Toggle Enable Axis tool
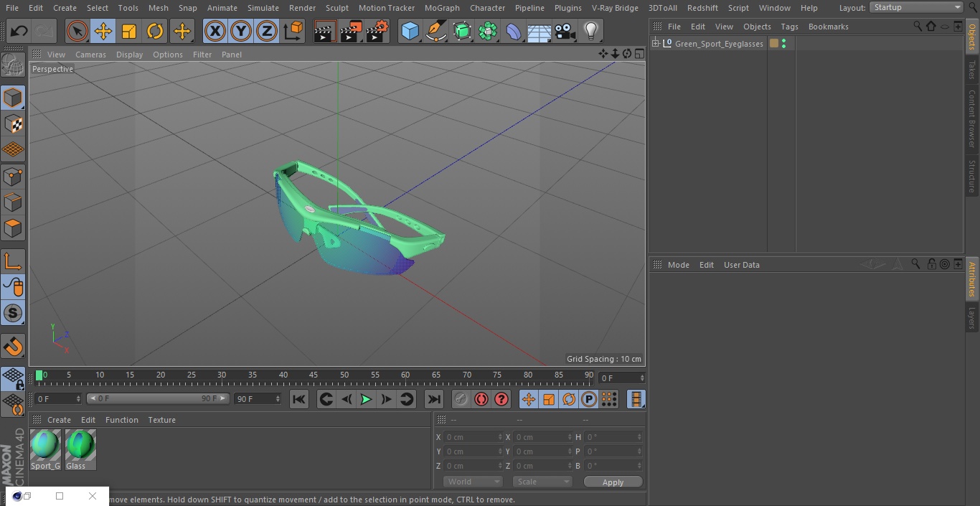Image resolution: width=980 pixels, height=506 pixels. click(x=13, y=261)
